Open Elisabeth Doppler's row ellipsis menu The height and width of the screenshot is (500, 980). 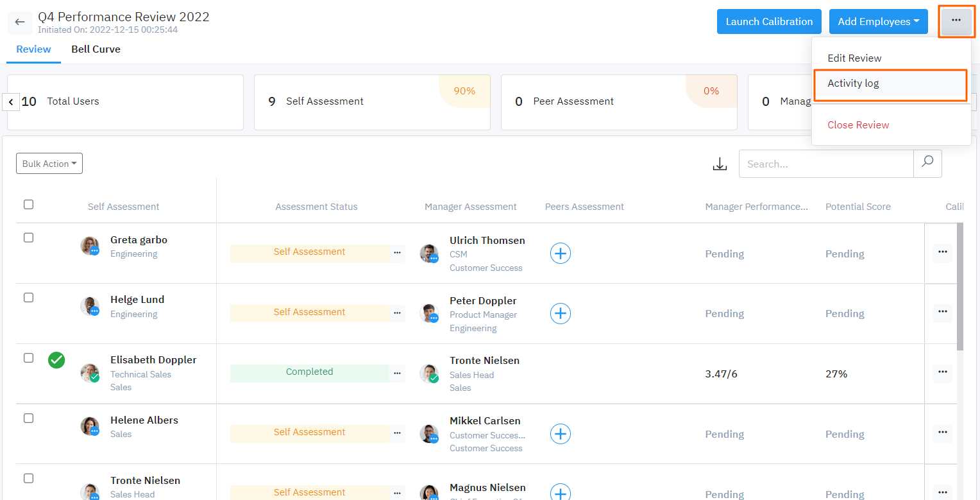tap(942, 372)
